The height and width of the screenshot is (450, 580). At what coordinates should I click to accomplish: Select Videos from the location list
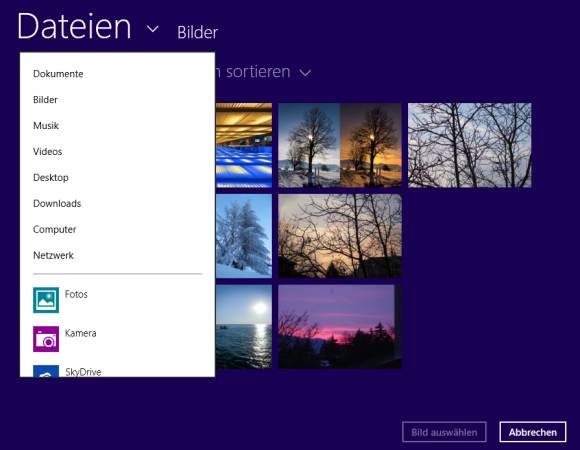pyautogui.click(x=47, y=151)
